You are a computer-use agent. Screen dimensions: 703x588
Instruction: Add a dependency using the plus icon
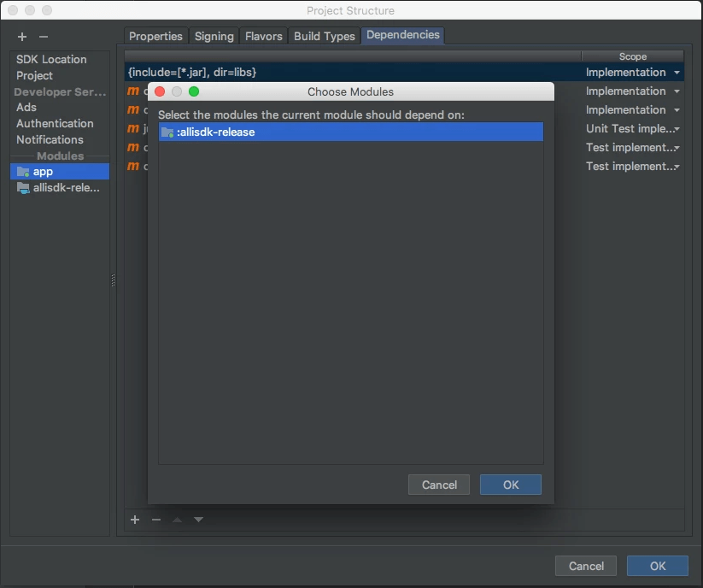point(134,520)
